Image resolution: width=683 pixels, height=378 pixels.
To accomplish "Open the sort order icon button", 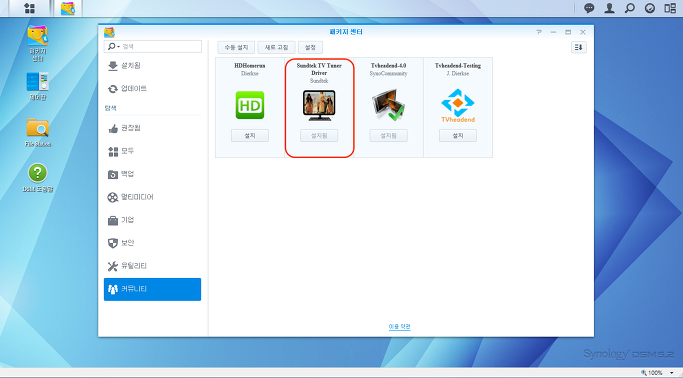I will 578,47.
